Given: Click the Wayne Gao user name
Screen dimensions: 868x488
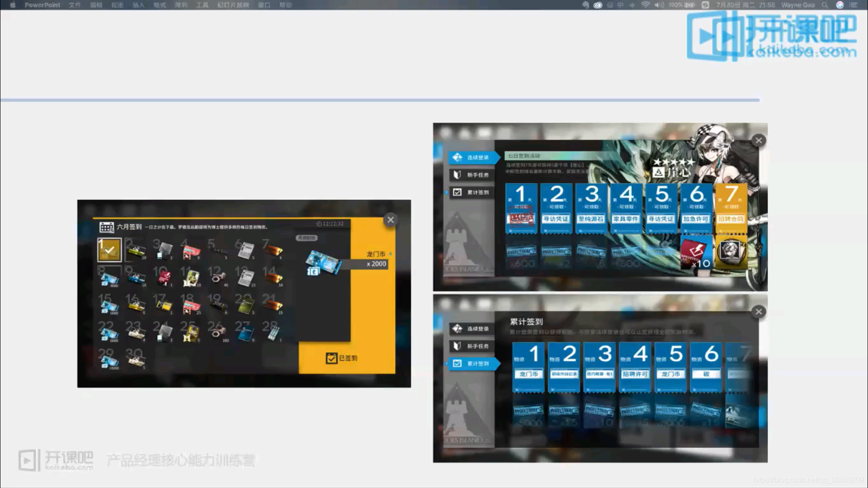Looking at the screenshot, I should point(798,5).
